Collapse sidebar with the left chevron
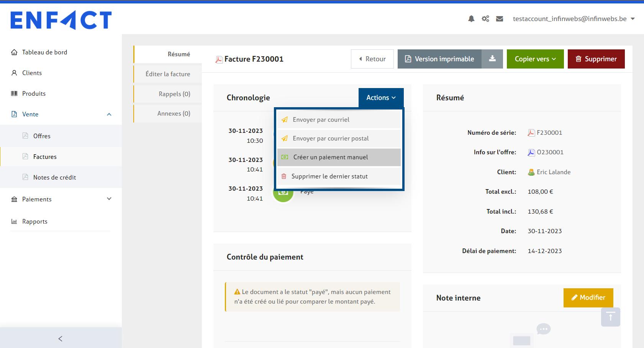 [x=61, y=338]
